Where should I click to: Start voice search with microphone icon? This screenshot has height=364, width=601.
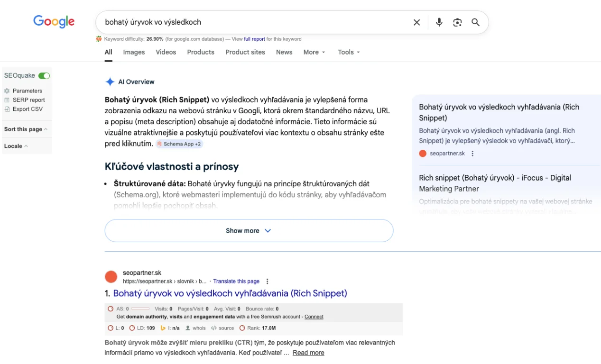[439, 22]
